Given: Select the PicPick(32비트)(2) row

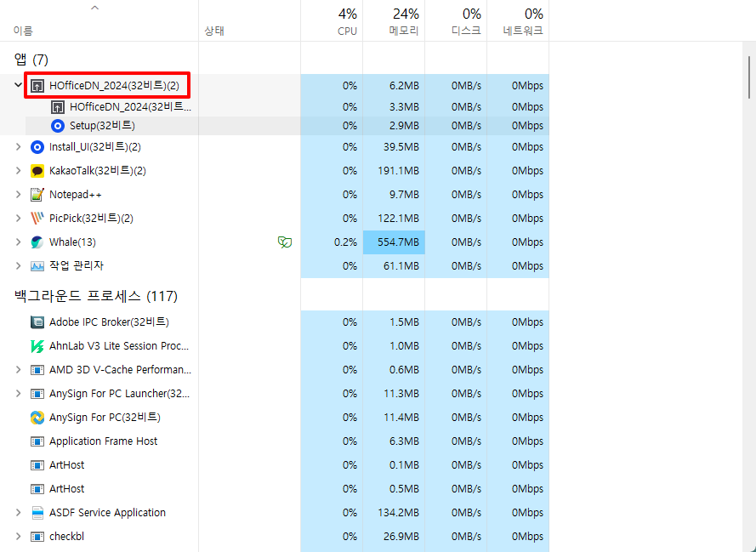Looking at the screenshot, I should [x=91, y=219].
